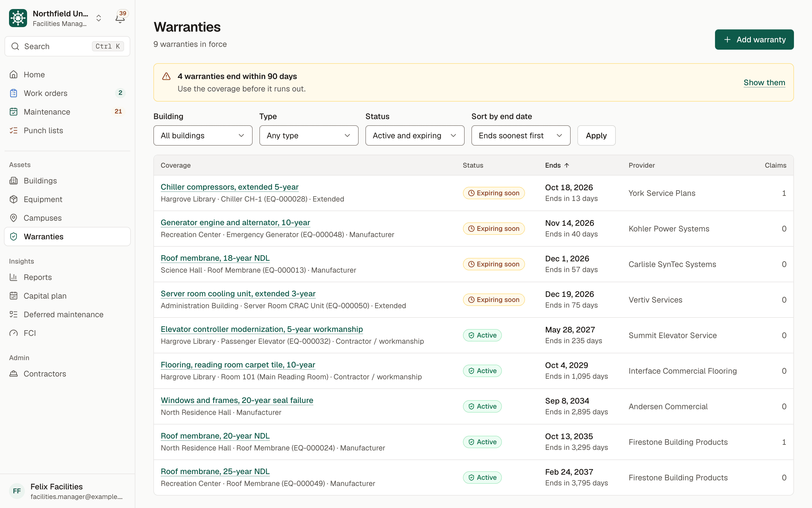This screenshot has width=812, height=508.
Task: Click the Show them link
Action: 764,82
